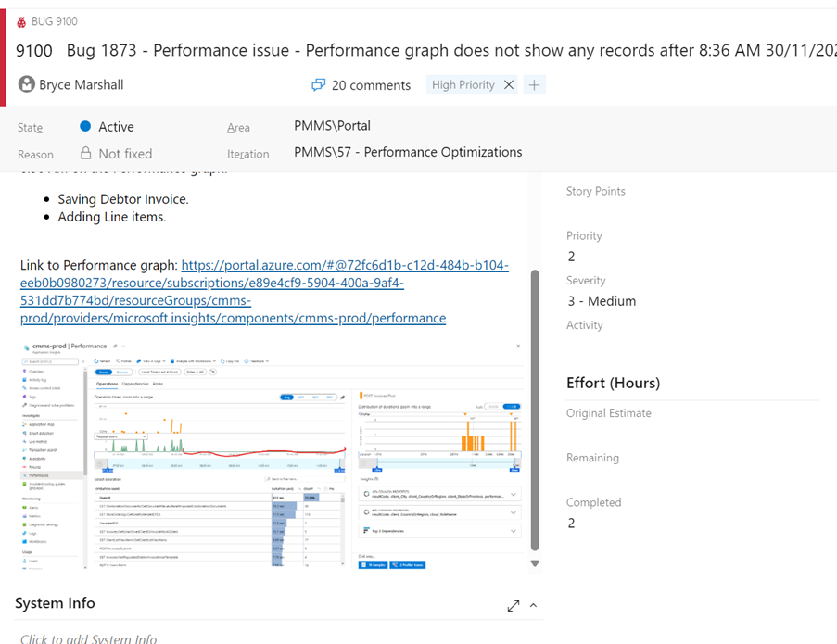This screenshot has height=644, width=837.
Task: Click the scroll down arrow in description
Action: pyautogui.click(x=535, y=562)
